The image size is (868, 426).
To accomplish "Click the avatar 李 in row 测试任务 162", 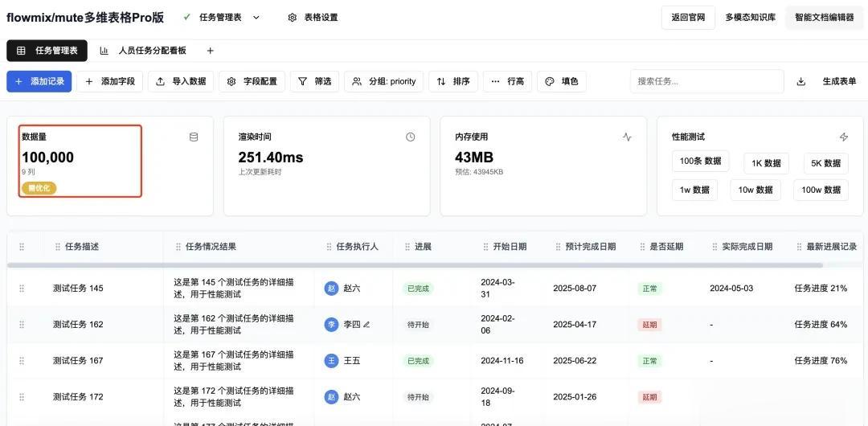I will (332, 325).
